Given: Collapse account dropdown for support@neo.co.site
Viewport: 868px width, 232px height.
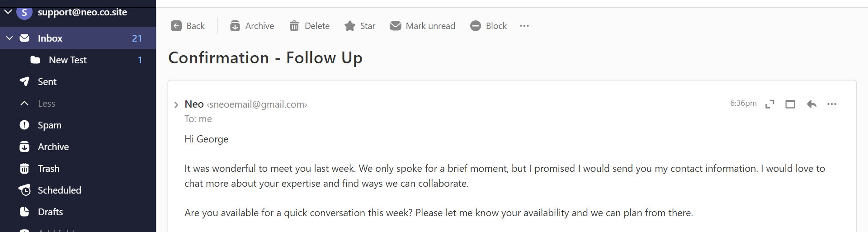Looking at the screenshot, I should pos(8,12).
